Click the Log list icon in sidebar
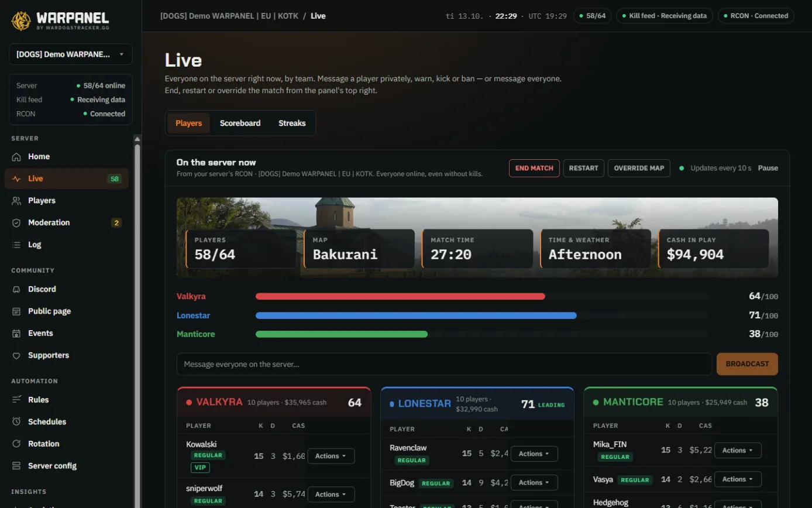Viewport: 812px width, 508px height. point(16,245)
